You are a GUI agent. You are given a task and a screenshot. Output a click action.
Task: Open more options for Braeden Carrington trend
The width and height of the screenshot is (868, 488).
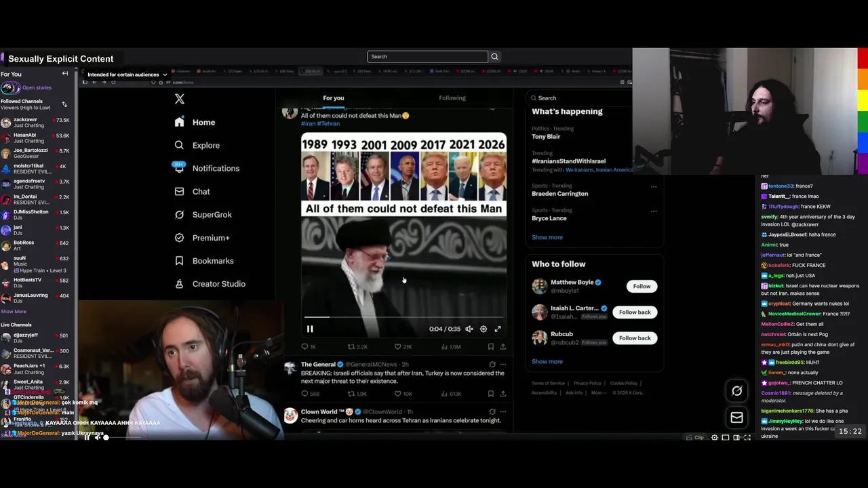(x=654, y=186)
